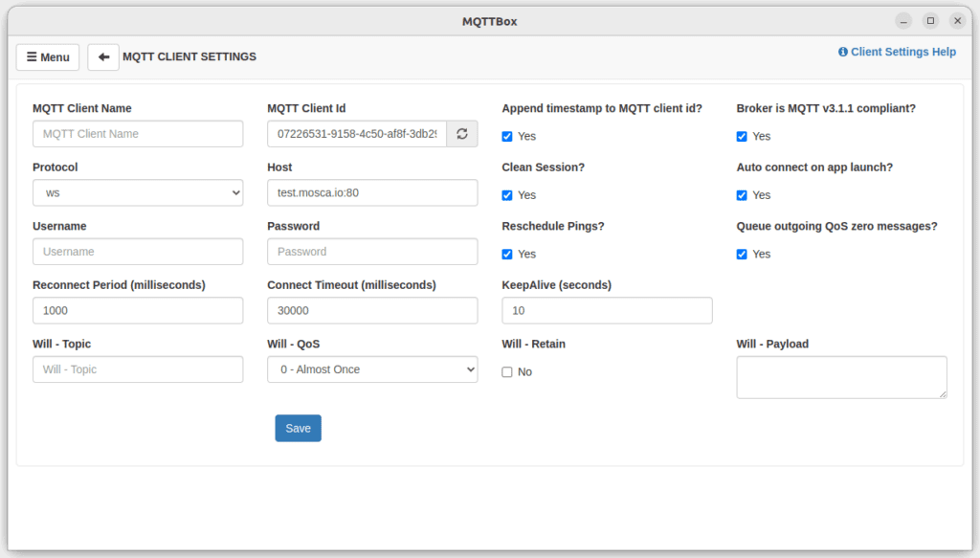Click the MQTT Client Name field
The image size is (980, 558).
137,133
